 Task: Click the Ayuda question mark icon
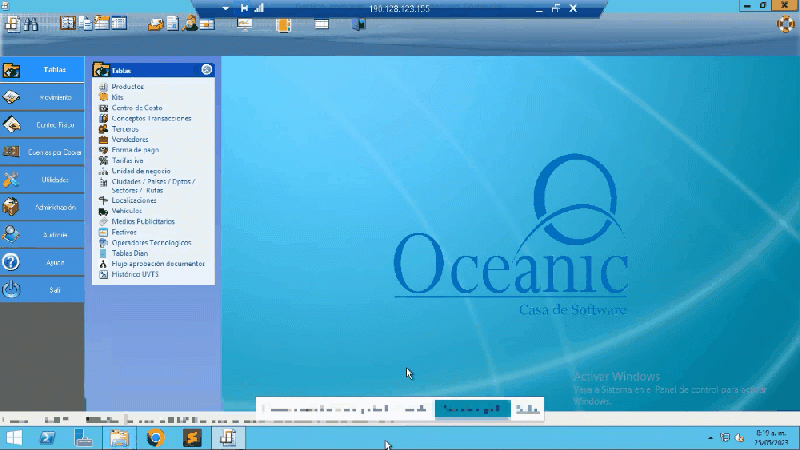coord(12,262)
